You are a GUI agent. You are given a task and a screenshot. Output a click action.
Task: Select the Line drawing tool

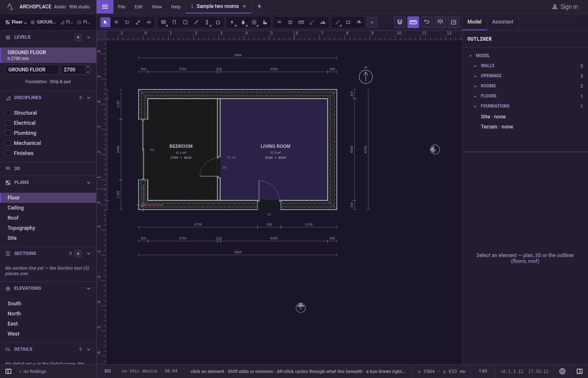point(337,22)
